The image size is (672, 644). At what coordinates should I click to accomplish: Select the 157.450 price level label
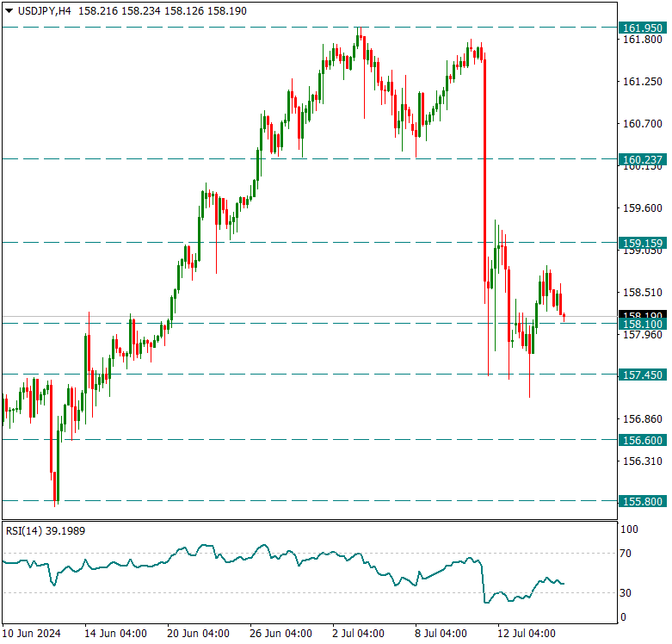click(x=643, y=375)
